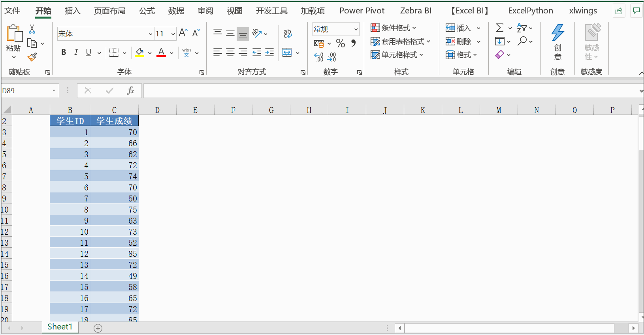
Task: Click 格式 cells button
Action: [461, 55]
